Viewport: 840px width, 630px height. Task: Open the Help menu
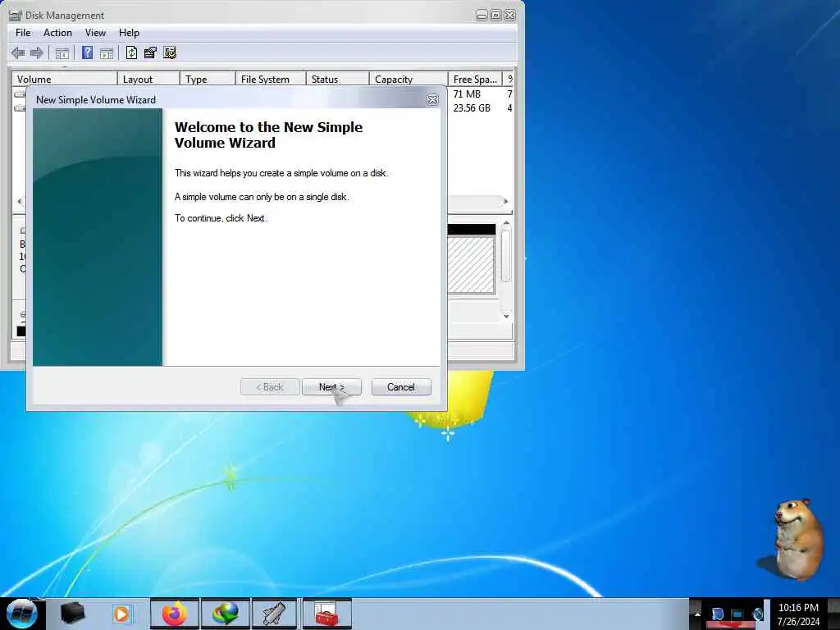tap(129, 33)
